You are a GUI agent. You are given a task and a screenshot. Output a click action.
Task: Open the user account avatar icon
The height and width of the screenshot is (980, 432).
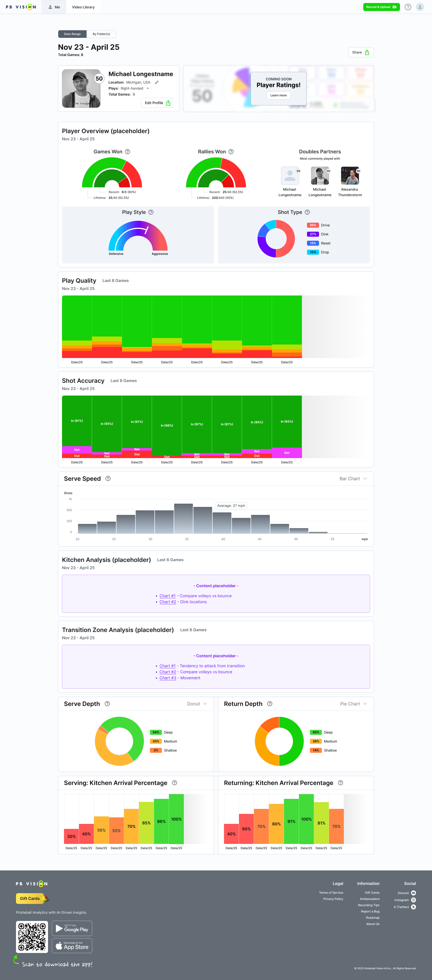coord(420,7)
